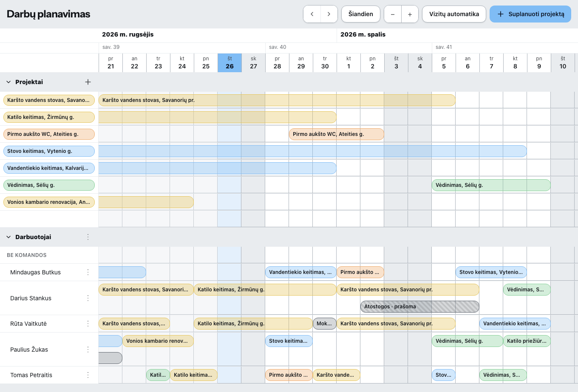This screenshot has height=392, width=578.
Task: Select employee Mindaugas Butkus name
Action: coord(35,272)
